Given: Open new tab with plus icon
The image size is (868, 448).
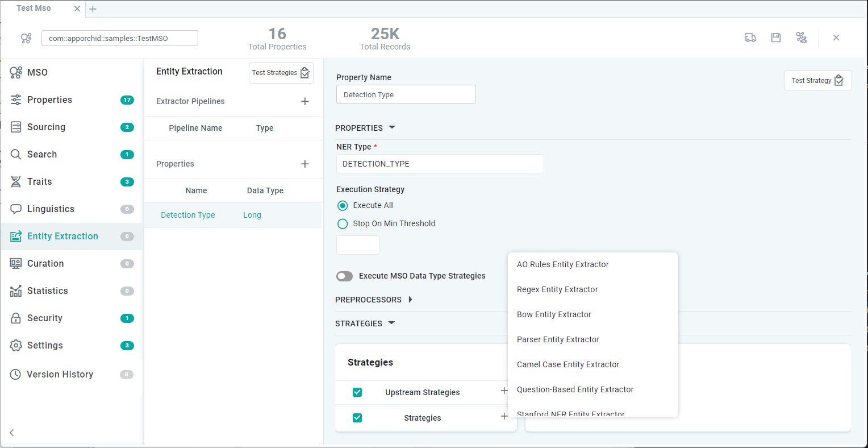Looking at the screenshot, I should pos(93,9).
